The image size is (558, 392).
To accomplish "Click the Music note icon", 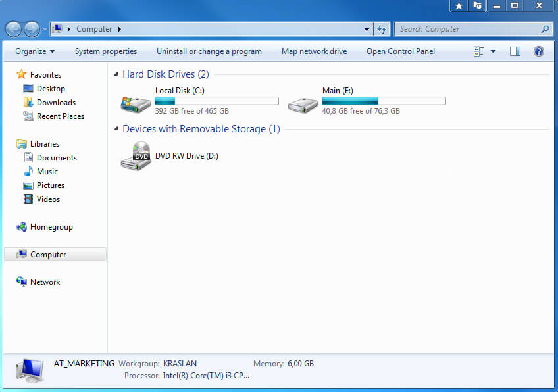I will 28,172.
